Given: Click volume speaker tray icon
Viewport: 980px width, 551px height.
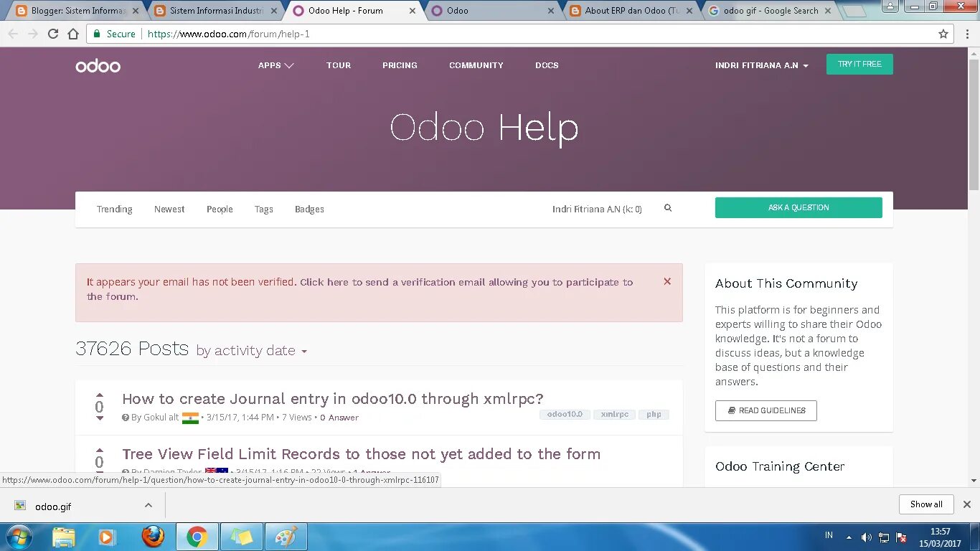Looking at the screenshot, I should [866, 537].
